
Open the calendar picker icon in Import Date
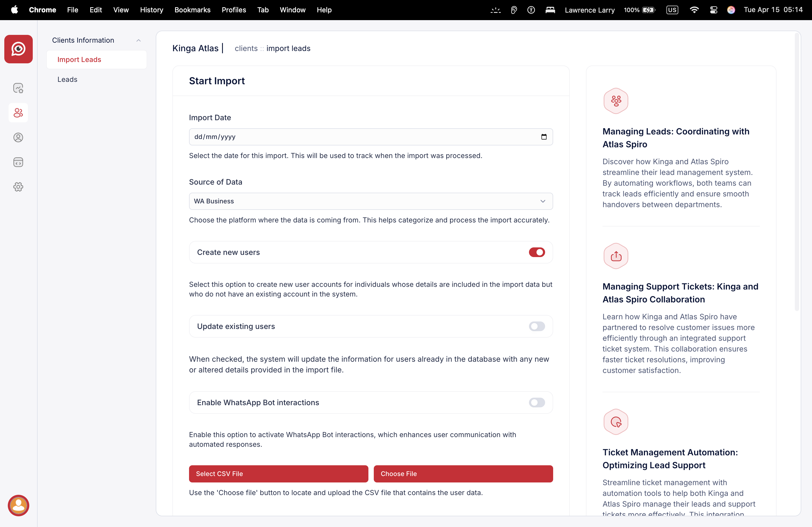pyautogui.click(x=544, y=137)
